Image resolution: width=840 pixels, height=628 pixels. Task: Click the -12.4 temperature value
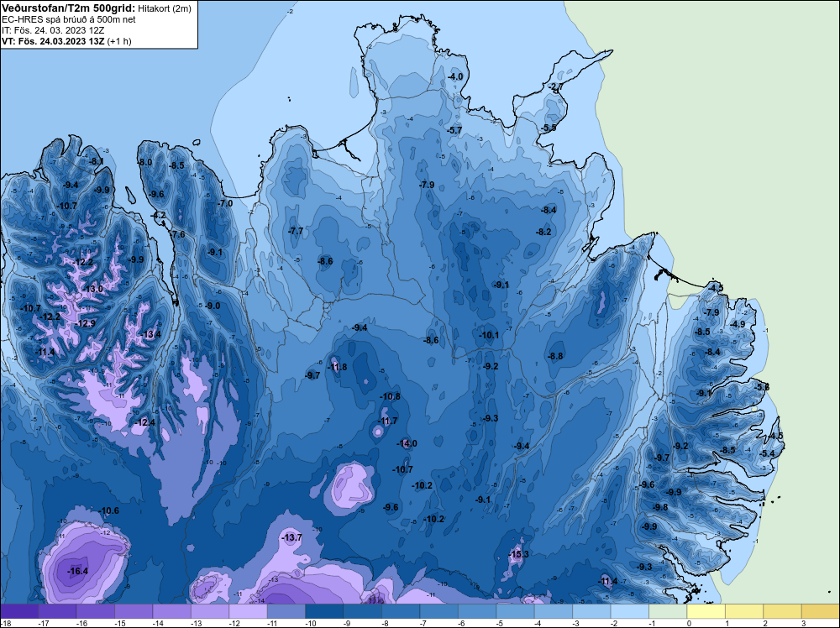point(145,422)
